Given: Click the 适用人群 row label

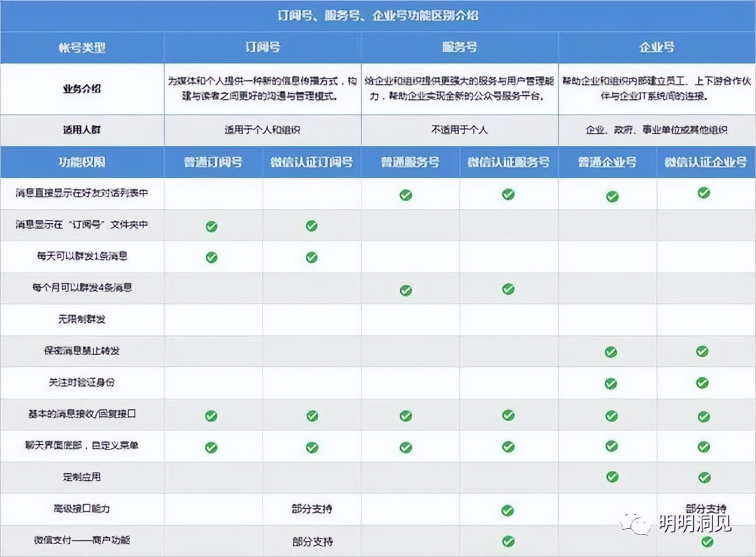Looking at the screenshot, I should [83, 130].
